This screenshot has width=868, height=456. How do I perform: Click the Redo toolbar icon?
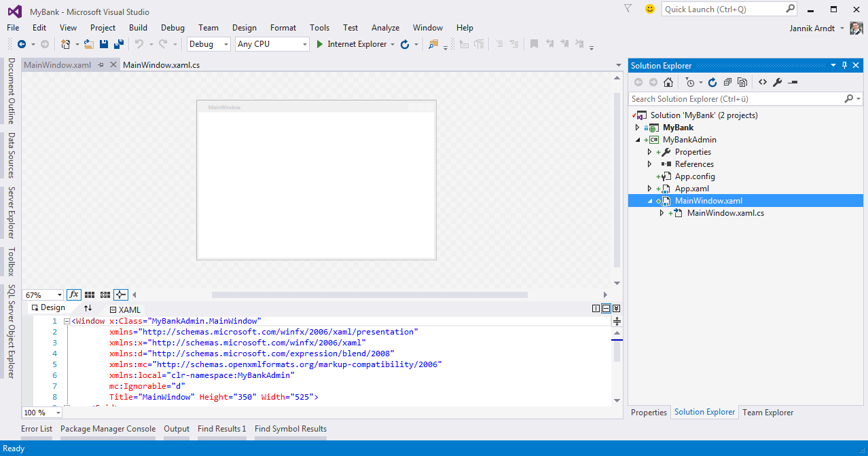pos(163,44)
